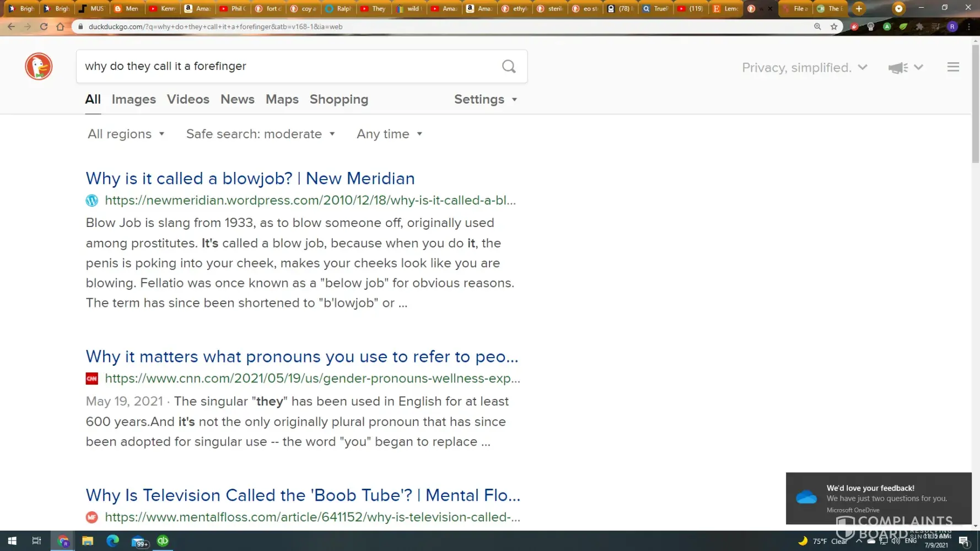Open the hamburger menu icon

(x=953, y=67)
